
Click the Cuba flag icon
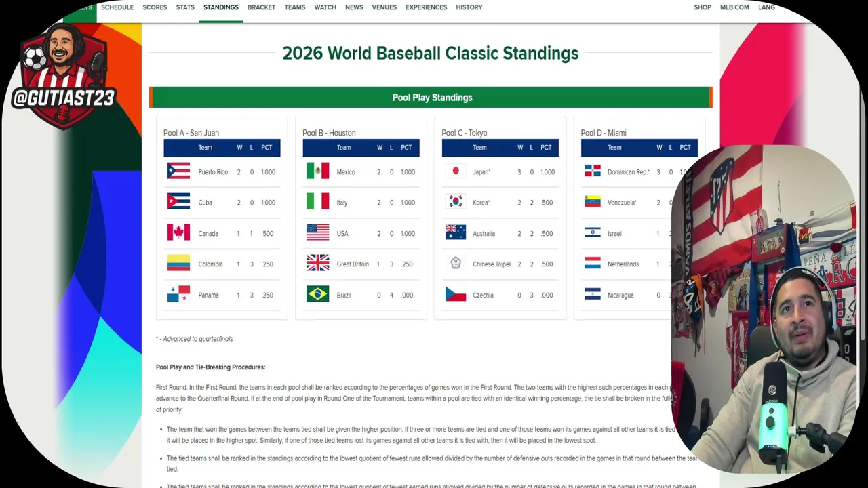(178, 201)
